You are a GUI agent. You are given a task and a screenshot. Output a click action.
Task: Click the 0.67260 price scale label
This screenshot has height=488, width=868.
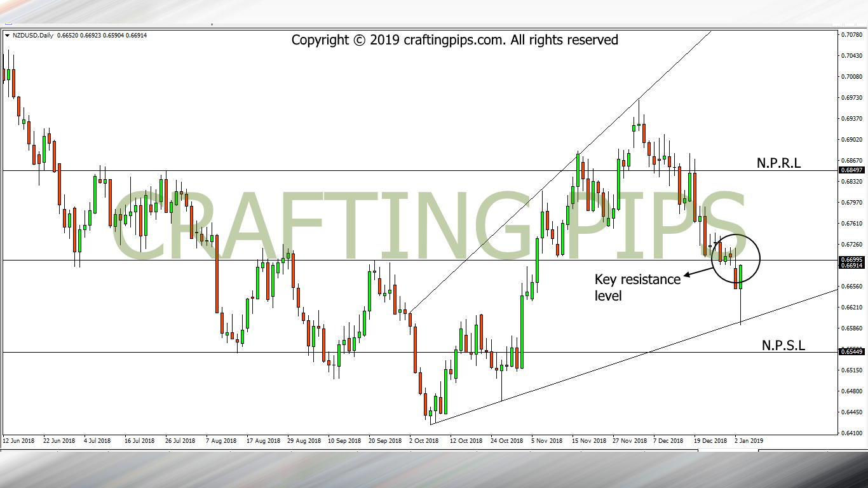tap(851, 244)
